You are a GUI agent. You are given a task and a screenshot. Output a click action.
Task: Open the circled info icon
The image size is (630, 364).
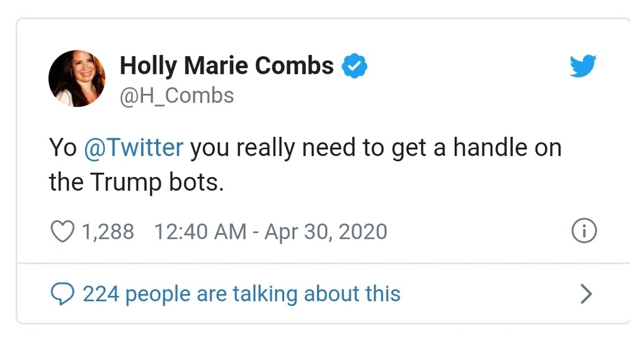[x=583, y=231]
